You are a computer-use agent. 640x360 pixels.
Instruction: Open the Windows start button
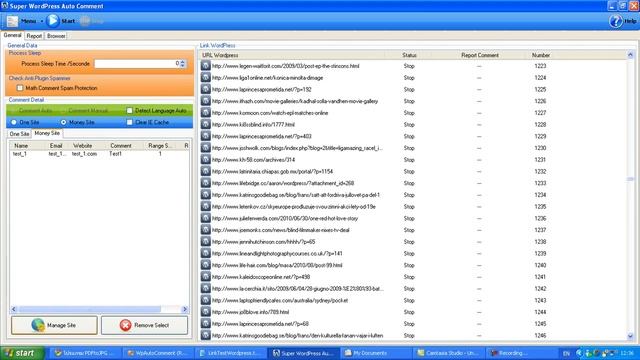coord(22,353)
